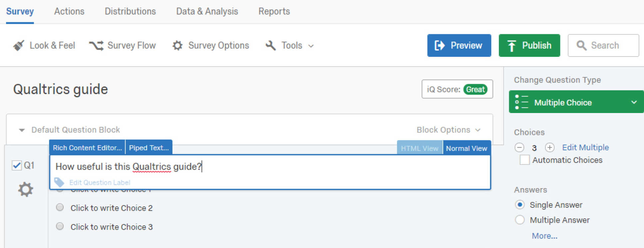The height and width of the screenshot is (248, 644).
Task: Select the Single Answer radio option
Action: [520, 205]
